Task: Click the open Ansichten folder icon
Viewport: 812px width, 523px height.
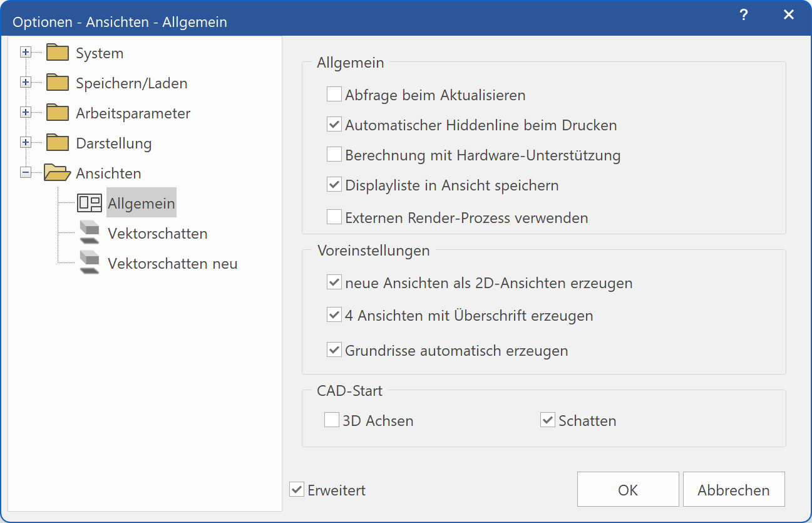Action: tap(57, 173)
